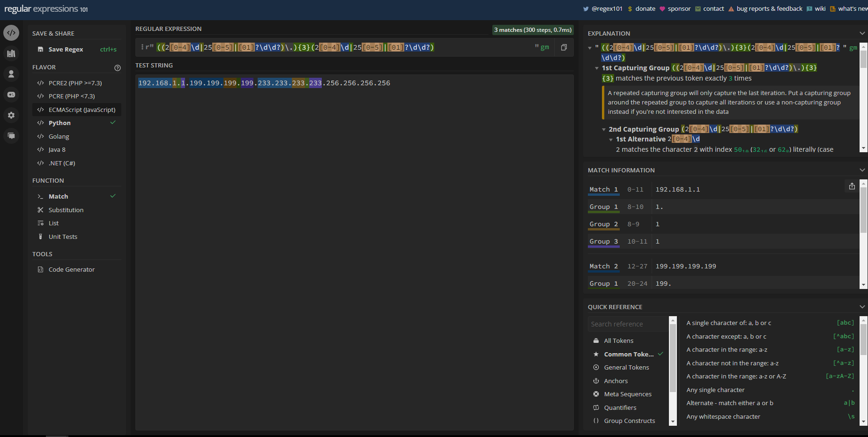Click the Meta Sequences circle icon
Screen dimensions: 868x437
596,394
